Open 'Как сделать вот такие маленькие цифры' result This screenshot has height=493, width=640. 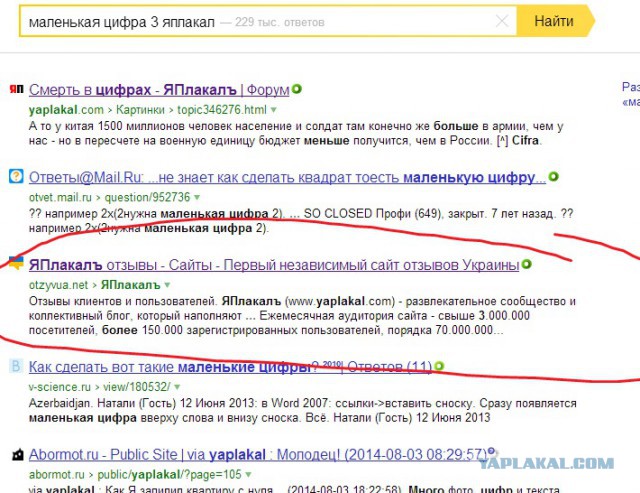(230, 367)
